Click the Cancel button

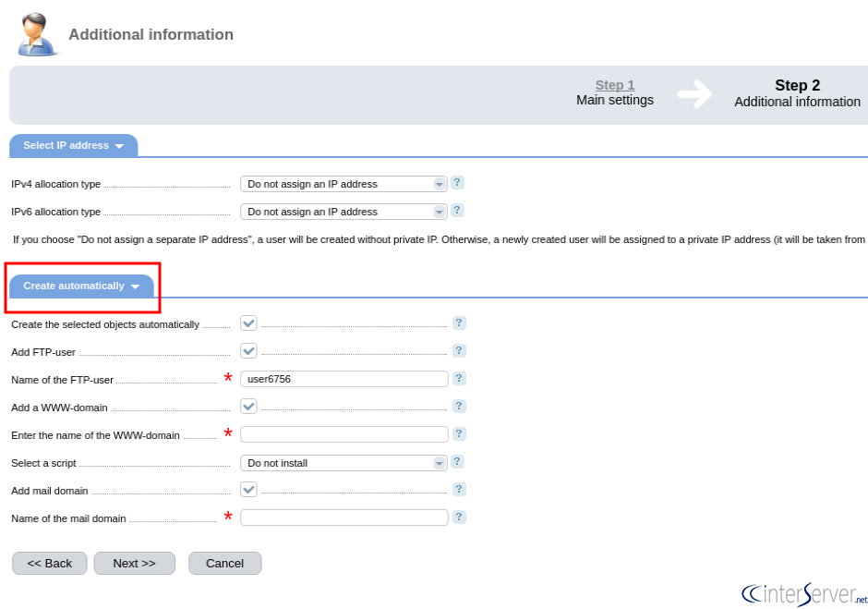pos(224,563)
